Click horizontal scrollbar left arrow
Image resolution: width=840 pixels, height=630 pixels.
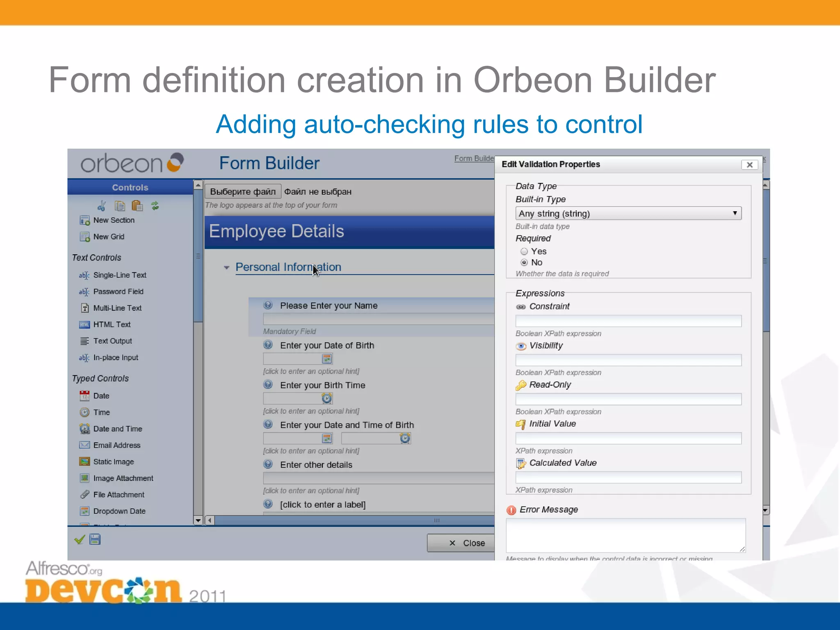click(x=210, y=520)
